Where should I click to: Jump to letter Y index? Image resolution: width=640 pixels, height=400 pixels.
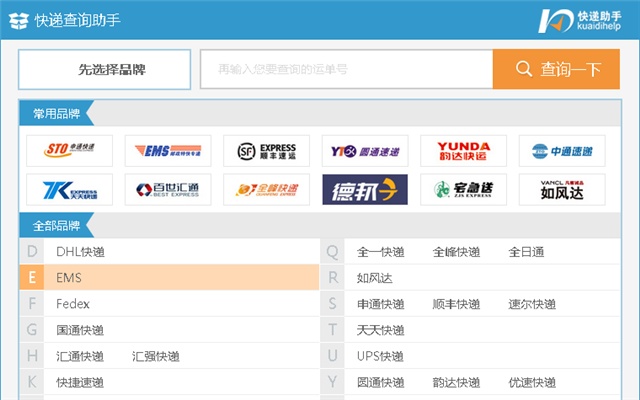332,382
